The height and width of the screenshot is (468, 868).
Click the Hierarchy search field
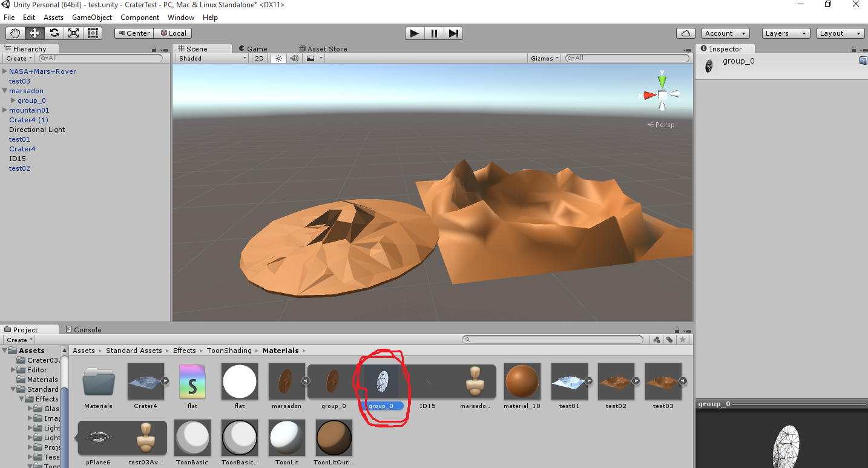click(x=100, y=58)
